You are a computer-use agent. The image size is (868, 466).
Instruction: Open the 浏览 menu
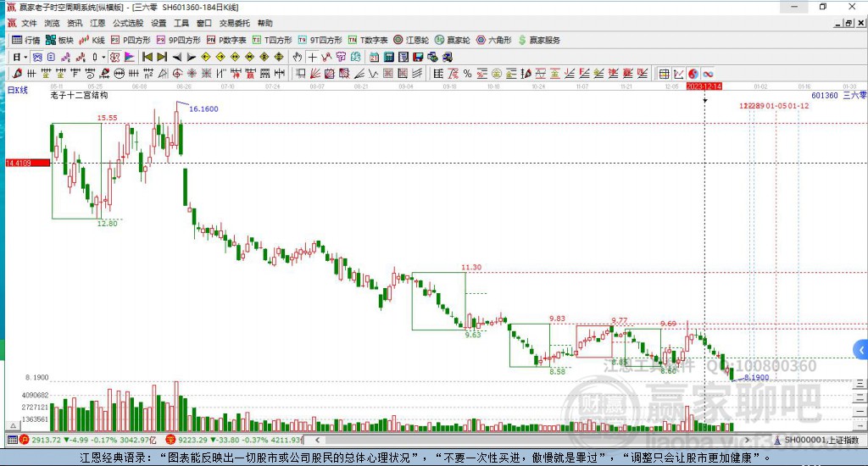tap(52, 23)
